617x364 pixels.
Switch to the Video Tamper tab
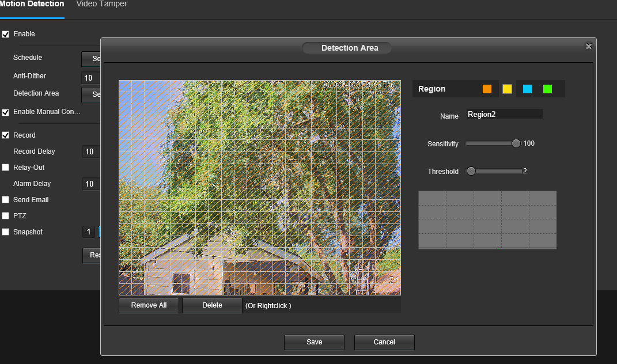click(x=101, y=5)
